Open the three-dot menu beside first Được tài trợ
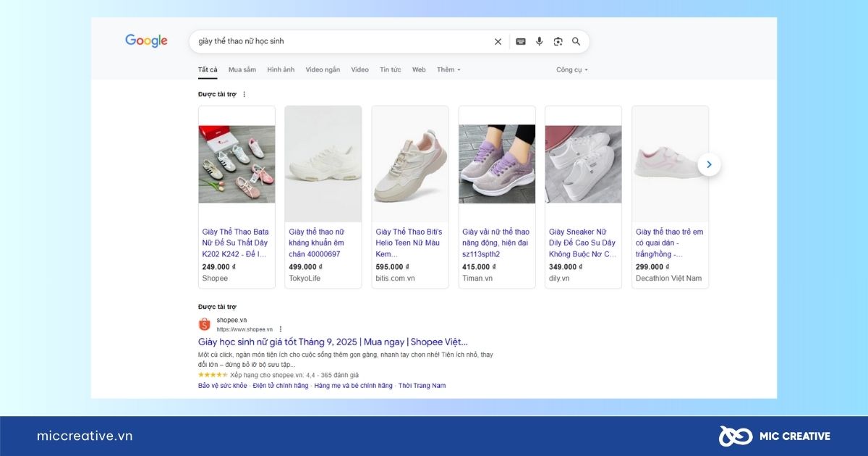868x456 pixels. click(244, 94)
